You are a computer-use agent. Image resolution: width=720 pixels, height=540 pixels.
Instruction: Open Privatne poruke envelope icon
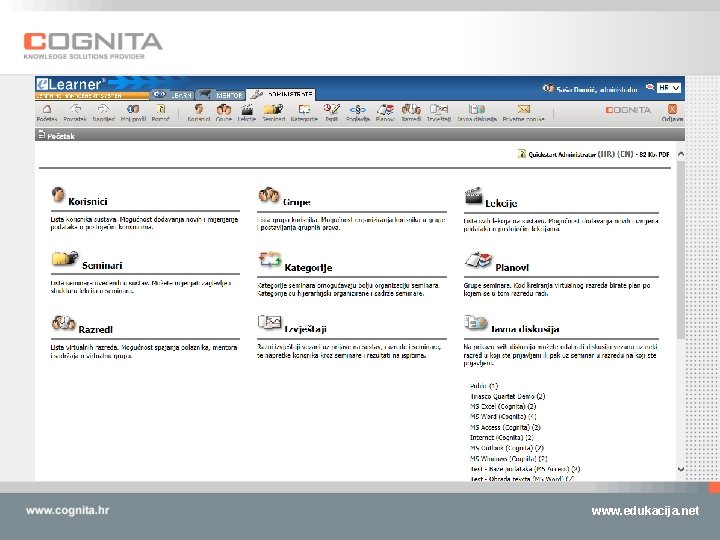coord(523,109)
